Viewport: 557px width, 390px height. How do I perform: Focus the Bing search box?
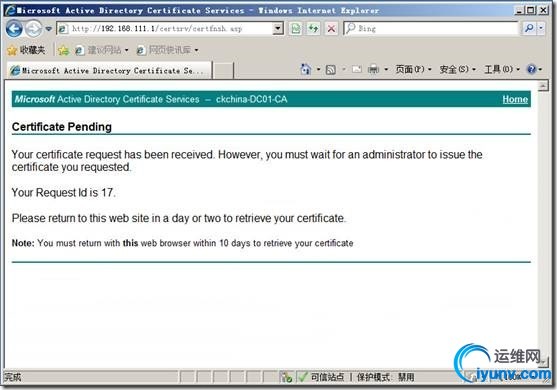click(x=431, y=28)
